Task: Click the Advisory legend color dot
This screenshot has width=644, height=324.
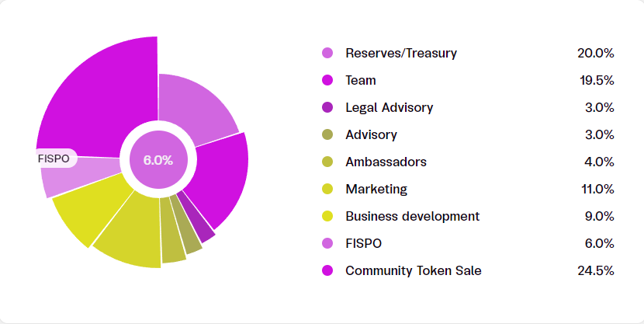Action: [327, 135]
